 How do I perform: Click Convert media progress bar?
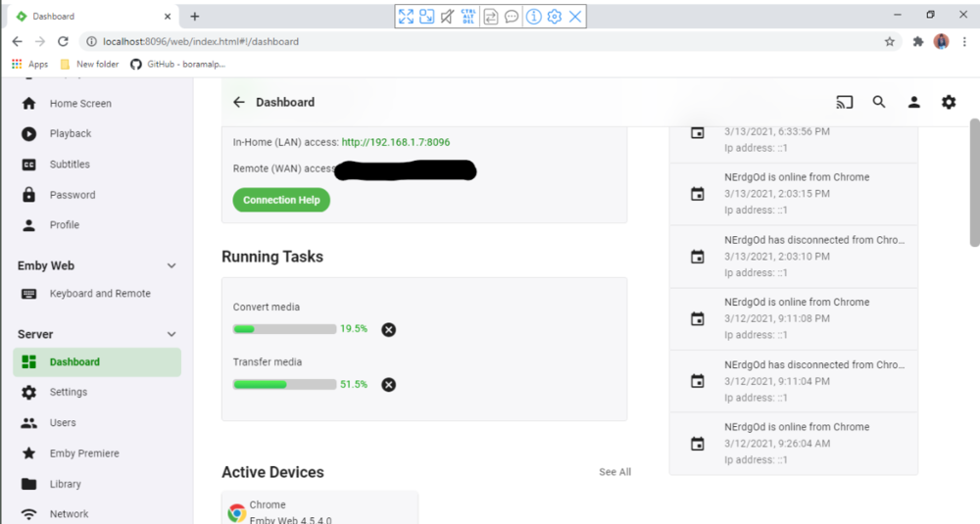[284, 329]
